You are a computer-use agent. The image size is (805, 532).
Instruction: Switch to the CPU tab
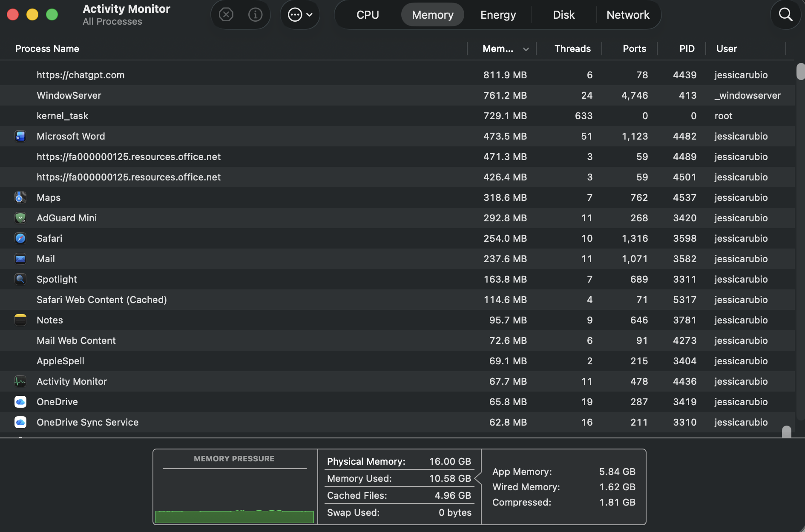click(x=367, y=14)
